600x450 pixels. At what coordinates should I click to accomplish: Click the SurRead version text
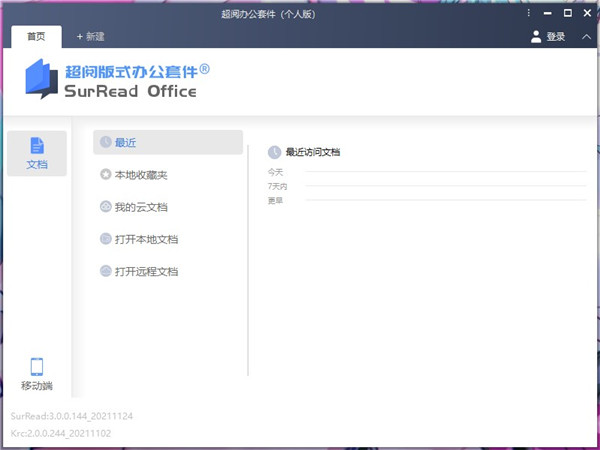tap(72, 416)
